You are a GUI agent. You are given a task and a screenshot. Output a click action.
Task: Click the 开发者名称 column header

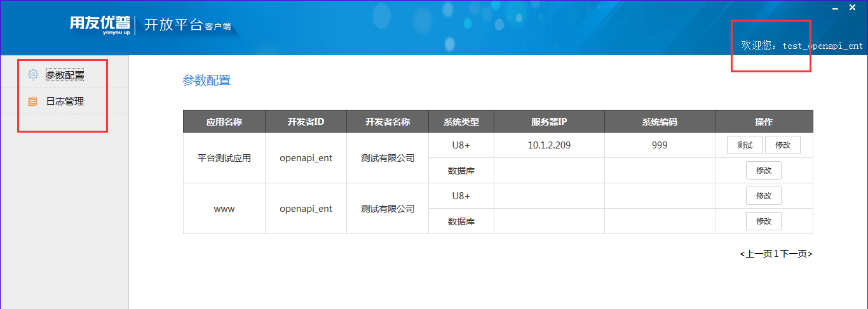[388, 122]
